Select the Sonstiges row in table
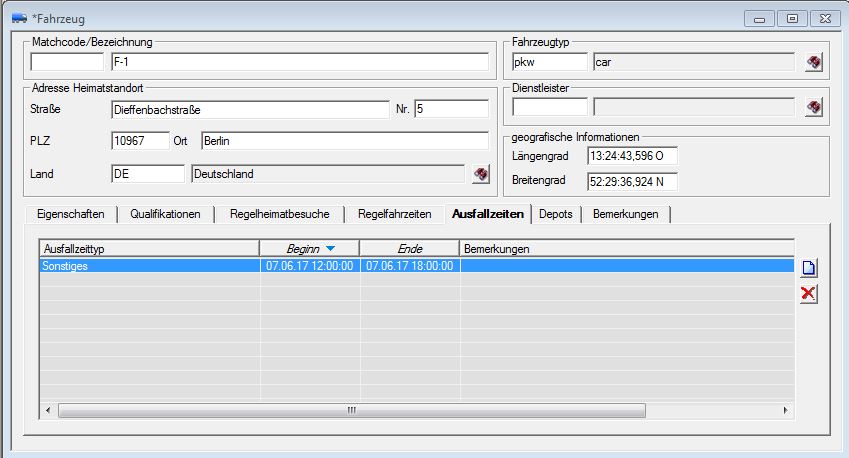Viewport: 849px width, 458px height. point(148,266)
